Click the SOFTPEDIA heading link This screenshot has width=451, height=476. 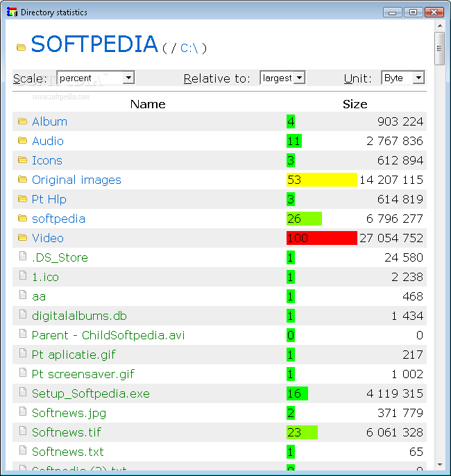coord(94,44)
